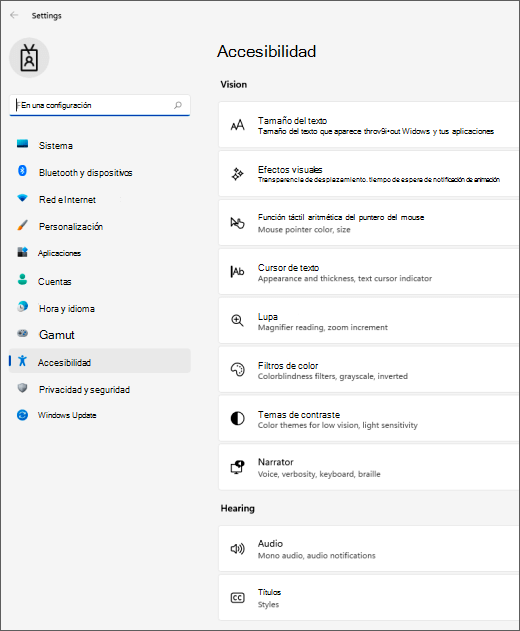The height and width of the screenshot is (631, 520).
Task: Open Tamaño del texto settings
Action: coord(369,125)
